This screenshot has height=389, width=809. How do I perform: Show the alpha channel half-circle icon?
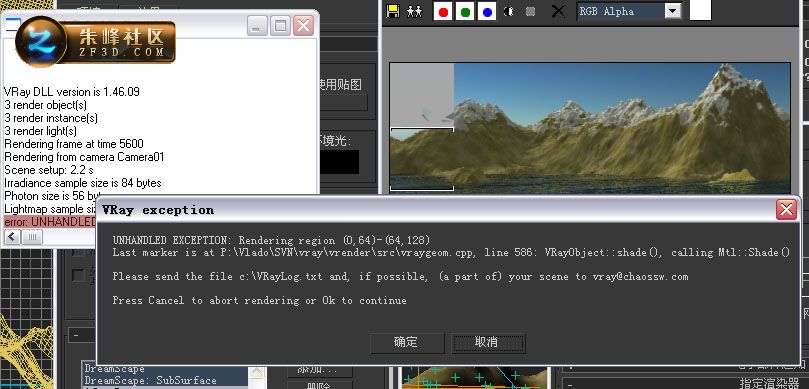tap(509, 11)
